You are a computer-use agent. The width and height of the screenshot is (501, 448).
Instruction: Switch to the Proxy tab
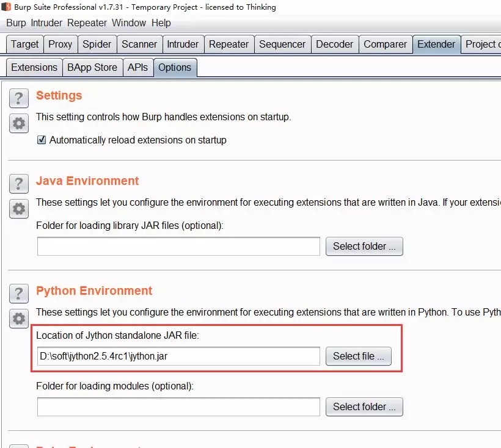pos(60,44)
